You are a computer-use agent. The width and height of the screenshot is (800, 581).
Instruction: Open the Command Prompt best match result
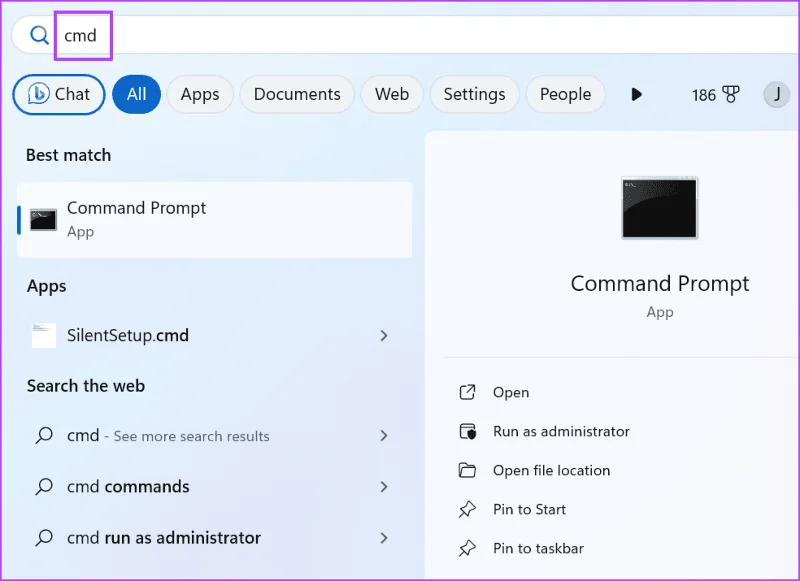point(214,220)
